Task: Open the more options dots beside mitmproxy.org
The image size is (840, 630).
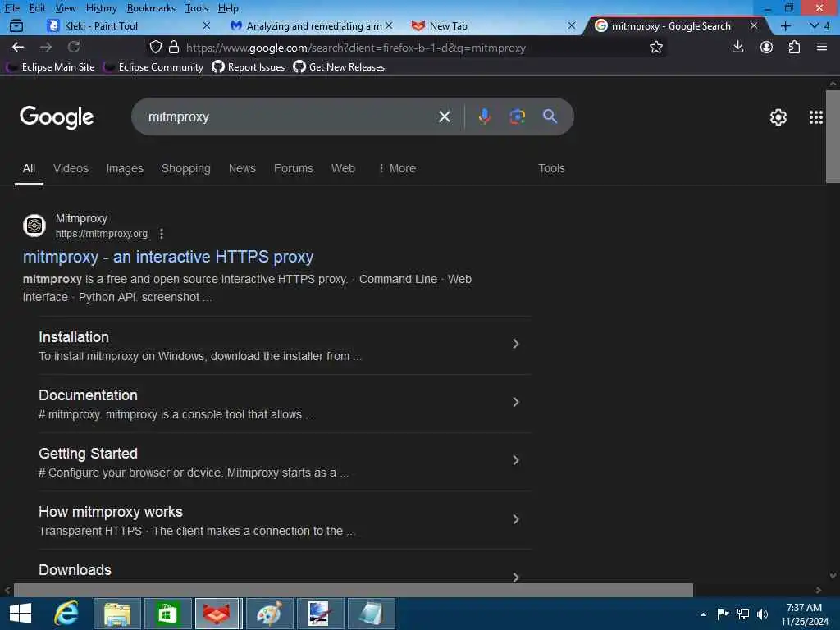Action: tap(162, 234)
